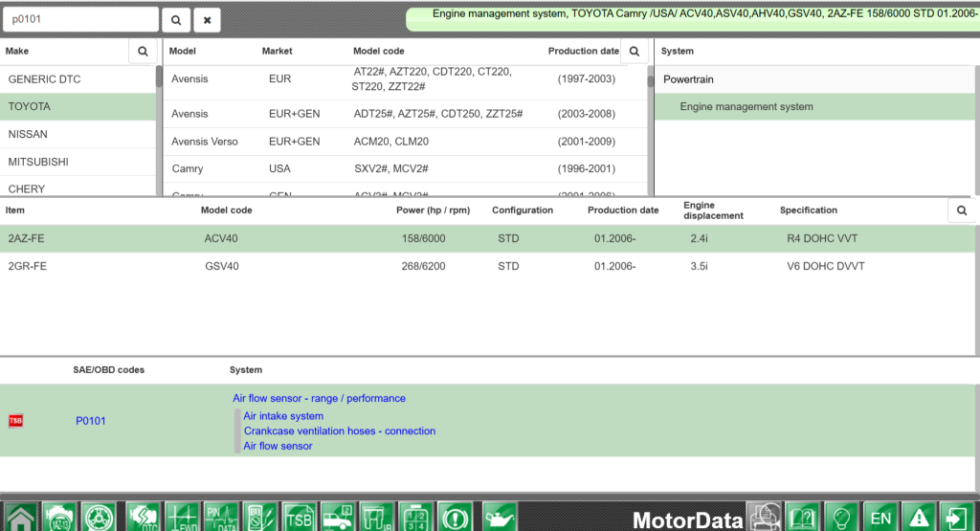The image size is (980, 531).
Task: Click the 158/6000 power cell
Action: point(423,238)
